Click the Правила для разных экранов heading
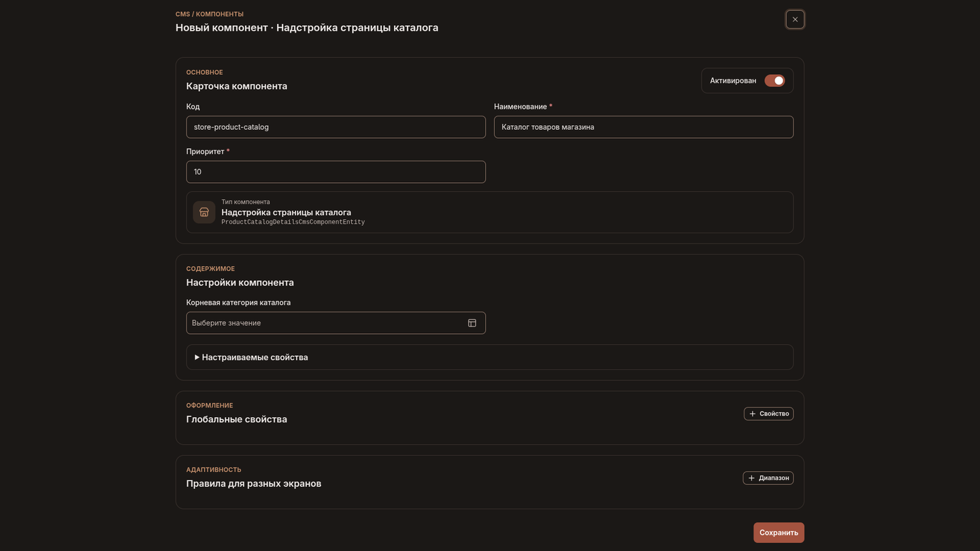980x551 pixels. [x=254, y=484]
